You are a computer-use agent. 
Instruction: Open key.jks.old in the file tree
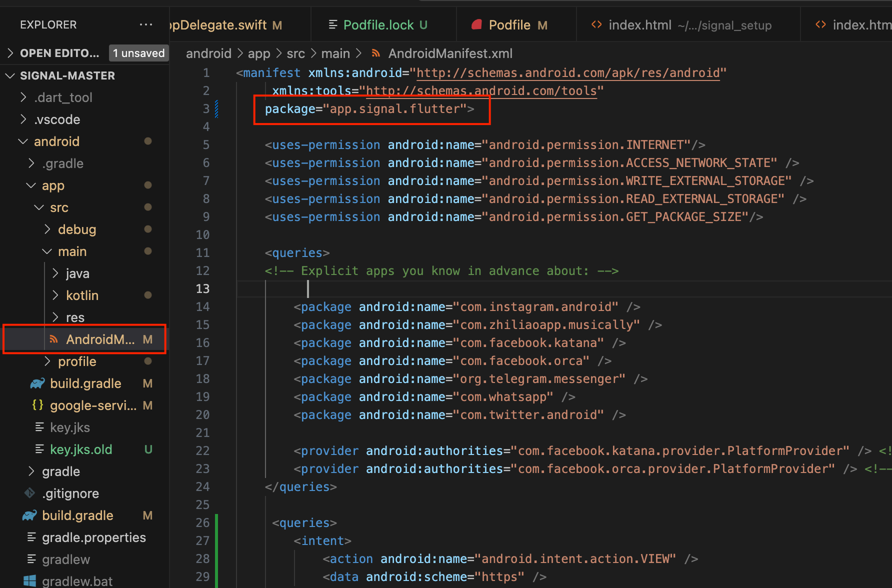click(81, 449)
